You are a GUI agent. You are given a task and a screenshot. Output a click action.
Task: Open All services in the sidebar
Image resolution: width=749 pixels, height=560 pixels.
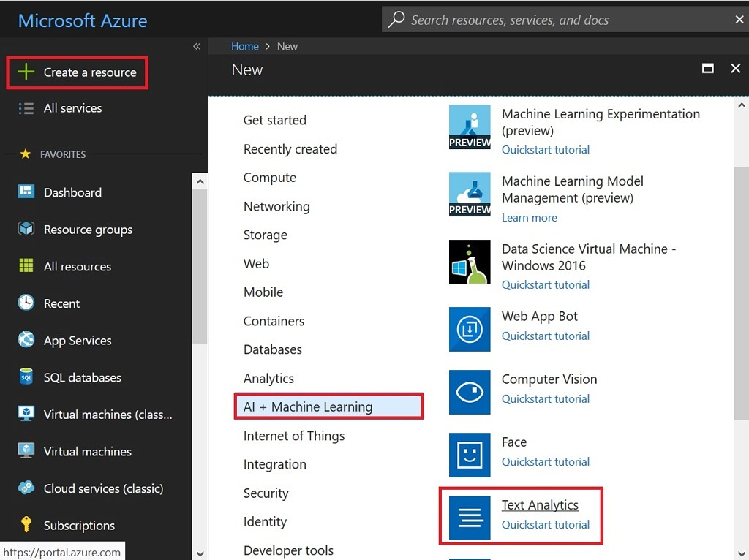72,108
